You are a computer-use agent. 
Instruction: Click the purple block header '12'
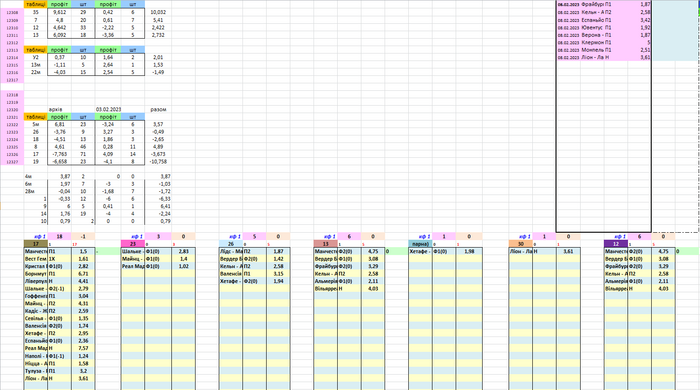[x=616, y=244]
